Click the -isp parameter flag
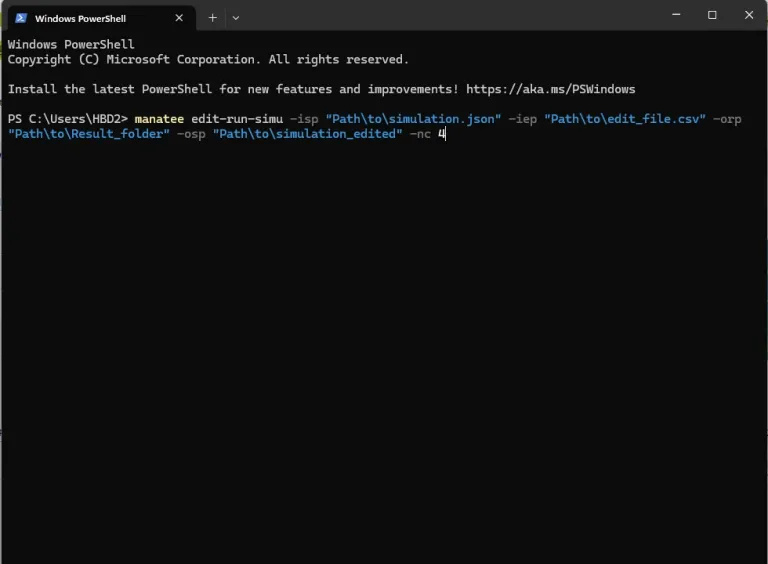This screenshot has width=768, height=564. (x=304, y=119)
